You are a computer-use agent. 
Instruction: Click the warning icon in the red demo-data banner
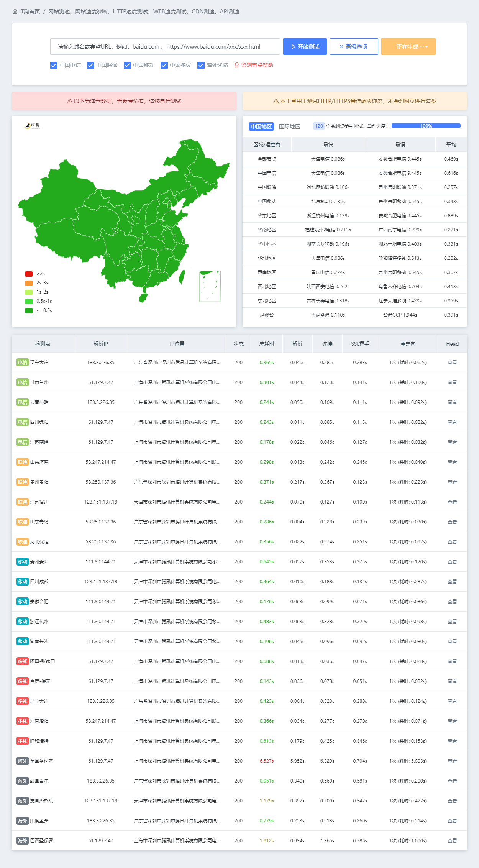(70, 101)
